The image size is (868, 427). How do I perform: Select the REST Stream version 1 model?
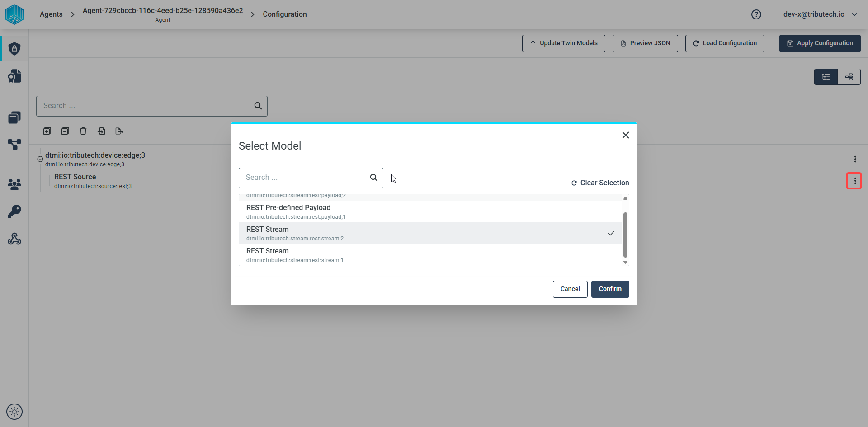430,255
